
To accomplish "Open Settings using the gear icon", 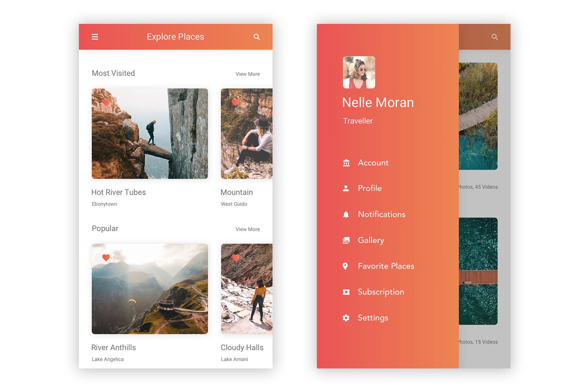I will point(346,318).
